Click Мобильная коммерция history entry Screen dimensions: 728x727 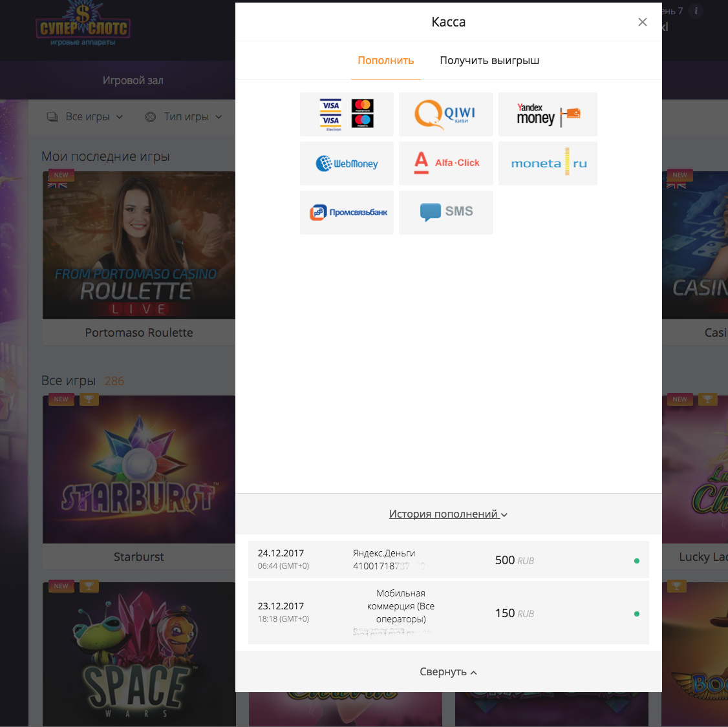coord(401,606)
